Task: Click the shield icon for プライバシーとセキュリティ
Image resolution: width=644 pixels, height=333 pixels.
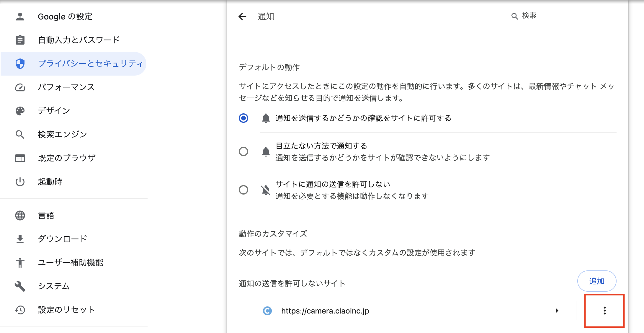Action: point(20,63)
